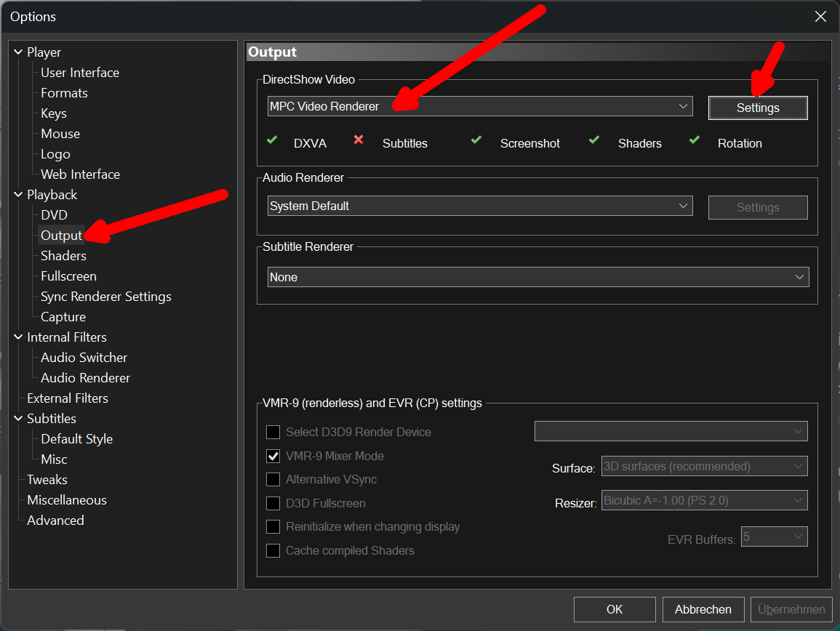This screenshot has height=631, width=840.
Task: Click the green Screenshot checkmark icon
Action: click(476, 140)
